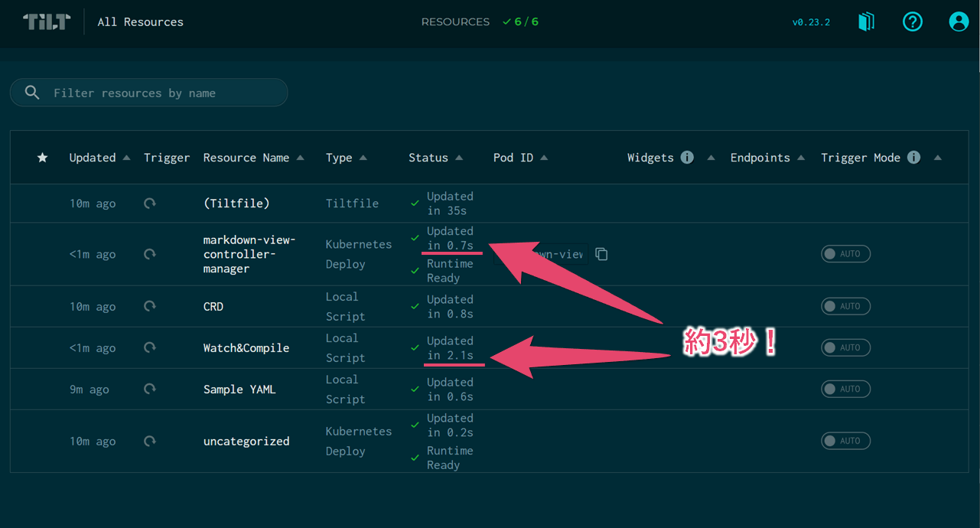Sort table by Resource Name column
This screenshot has height=528, width=980.
(253, 158)
